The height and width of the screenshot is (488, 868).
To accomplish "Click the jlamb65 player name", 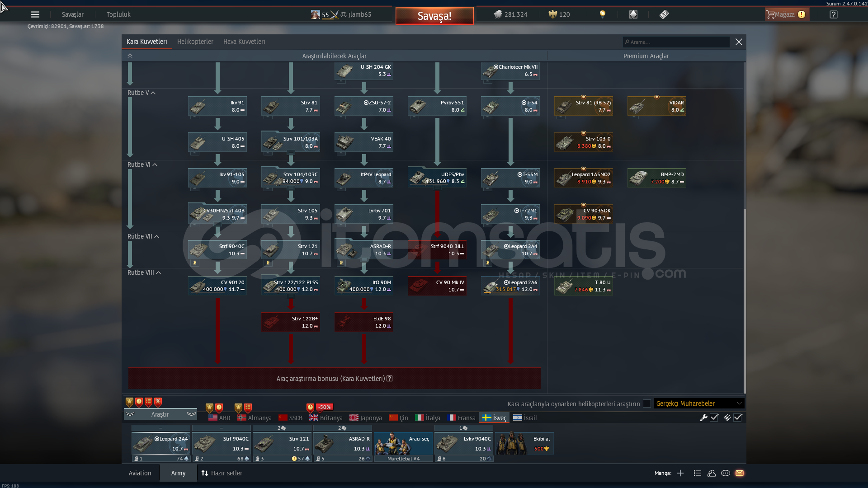I will [x=360, y=14].
